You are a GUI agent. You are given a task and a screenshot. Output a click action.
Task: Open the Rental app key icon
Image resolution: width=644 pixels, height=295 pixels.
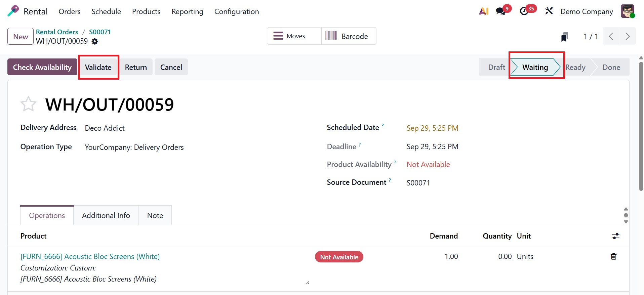coord(13,11)
